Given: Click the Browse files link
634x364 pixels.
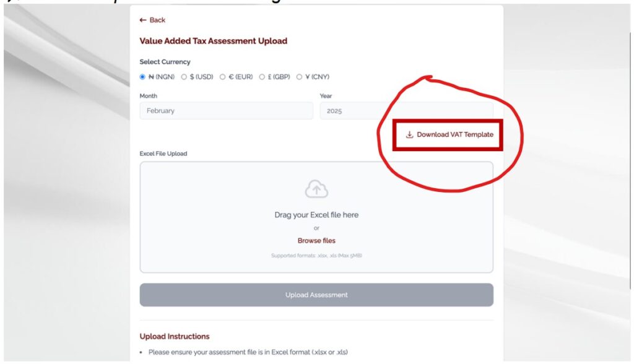Looking at the screenshot, I should pyautogui.click(x=316, y=241).
